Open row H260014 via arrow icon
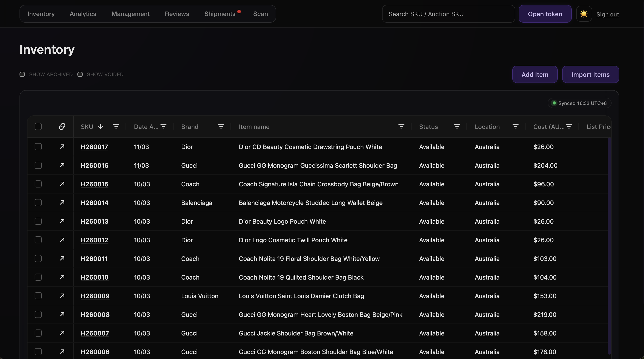The image size is (644, 359). tap(62, 203)
